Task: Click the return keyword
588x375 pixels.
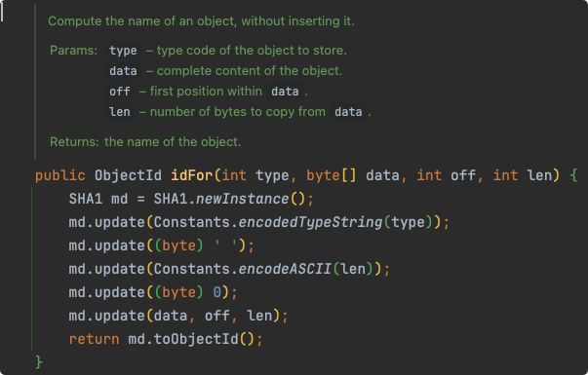Action: click(95, 339)
